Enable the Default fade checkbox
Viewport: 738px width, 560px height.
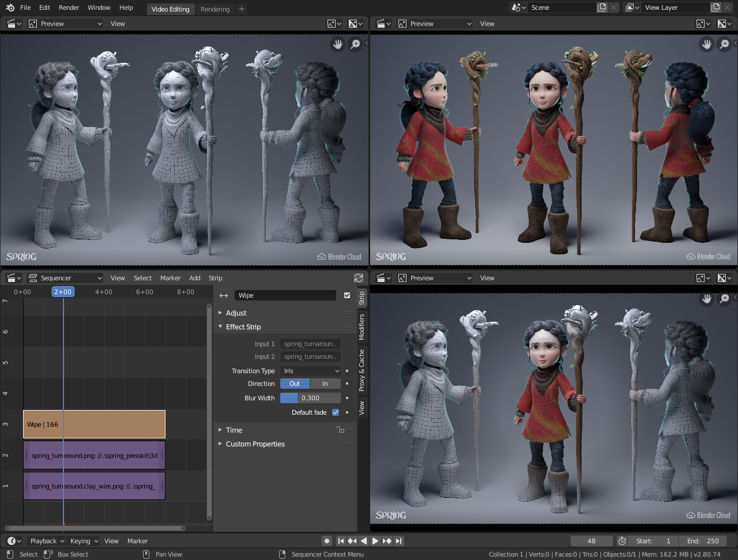[x=335, y=412]
